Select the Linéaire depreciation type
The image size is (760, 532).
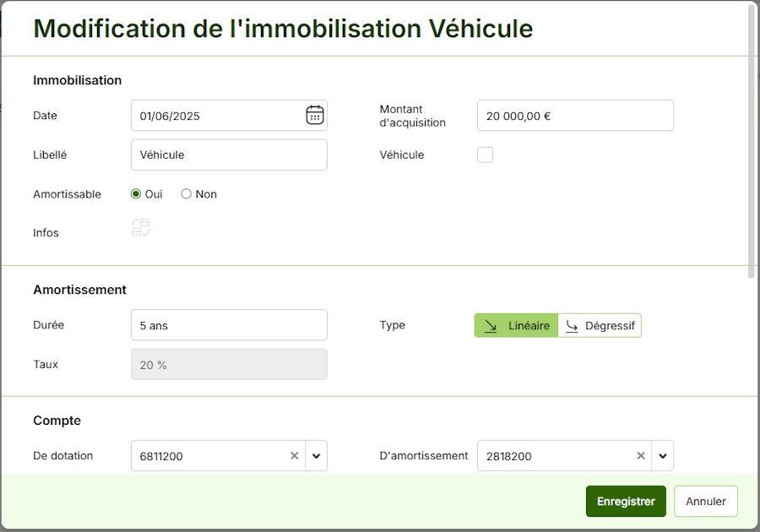pyautogui.click(x=516, y=325)
